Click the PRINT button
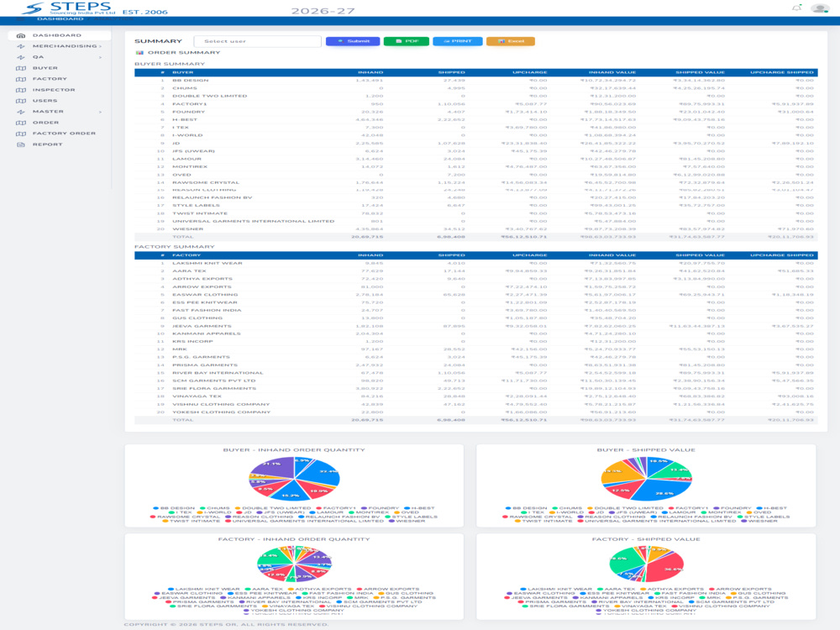Viewport: 840px width, 630px height. [x=458, y=41]
